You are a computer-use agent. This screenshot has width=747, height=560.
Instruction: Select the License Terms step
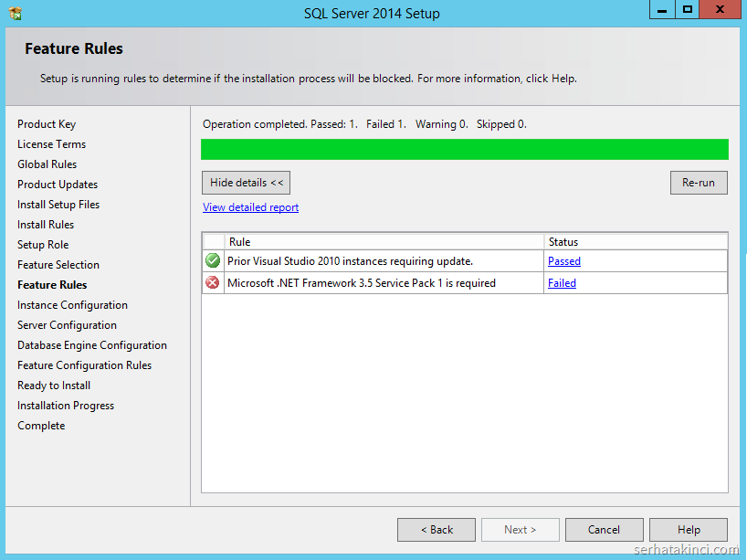pos(51,144)
